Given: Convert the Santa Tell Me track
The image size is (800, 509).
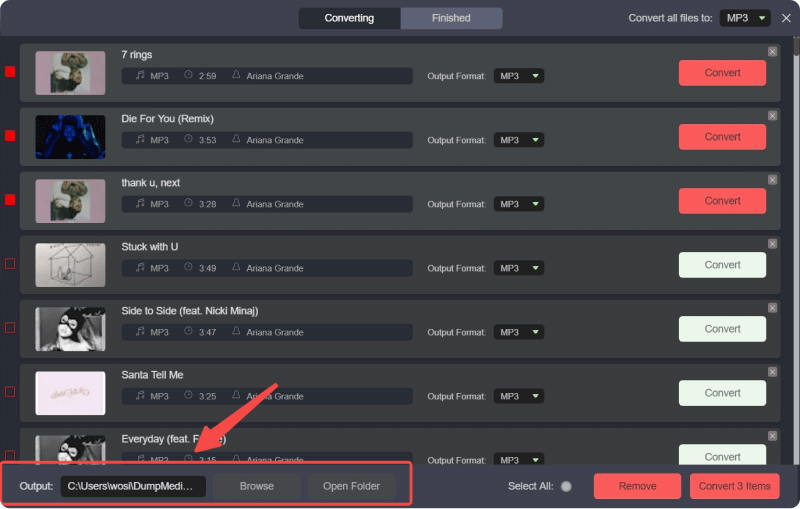Looking at the screenshot, I should click(x=722, y=393).
